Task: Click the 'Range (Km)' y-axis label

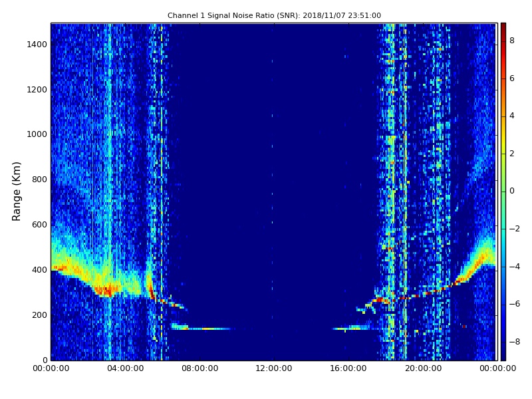Action: click(16, 192)
